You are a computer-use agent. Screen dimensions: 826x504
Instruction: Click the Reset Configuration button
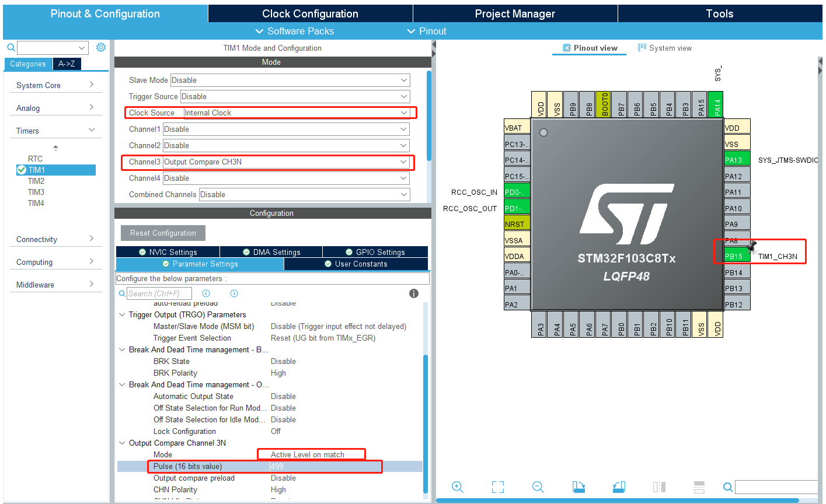coord(162,233)
